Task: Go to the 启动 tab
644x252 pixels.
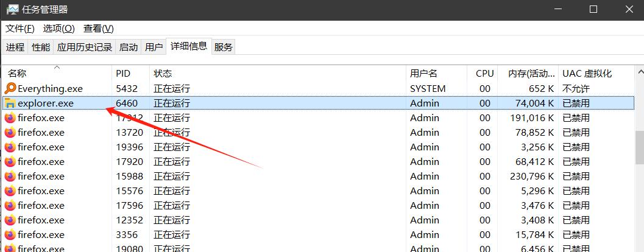Action: 129,47
